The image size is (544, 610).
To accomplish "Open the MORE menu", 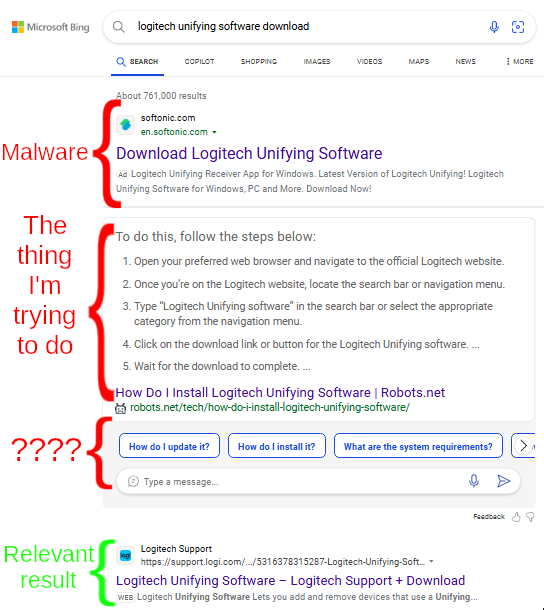I will (519, 61).
